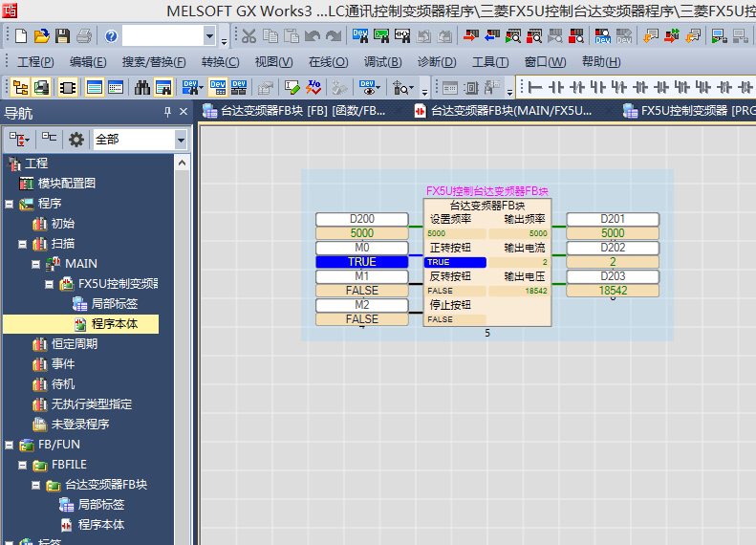Open the Dev eye watch dropdown
Image resolution: width=756 pixels, height=545 pixels.
(x=378, y=88)
